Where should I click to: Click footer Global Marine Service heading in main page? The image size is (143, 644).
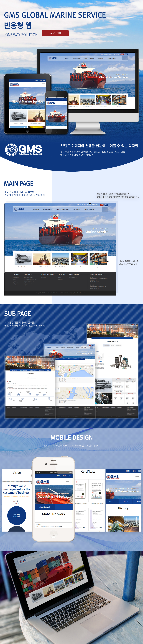tap(97, 275)
